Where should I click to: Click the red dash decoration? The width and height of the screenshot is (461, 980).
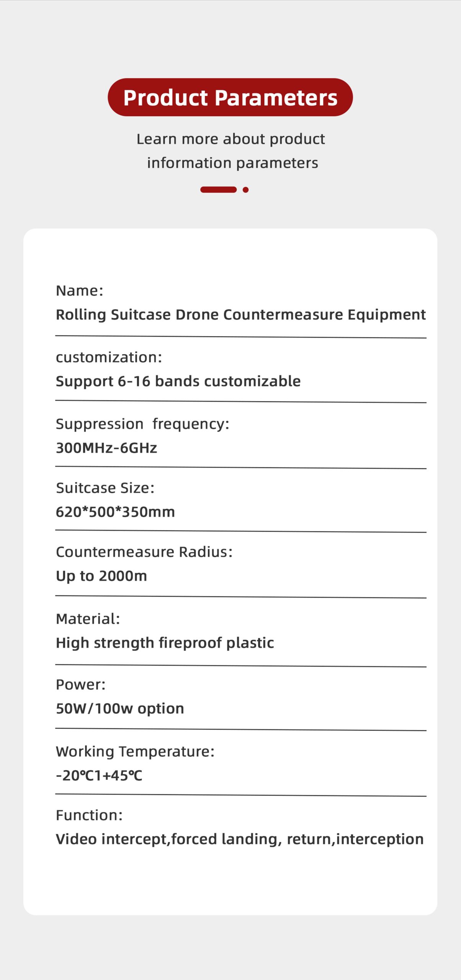click(219, 189)
